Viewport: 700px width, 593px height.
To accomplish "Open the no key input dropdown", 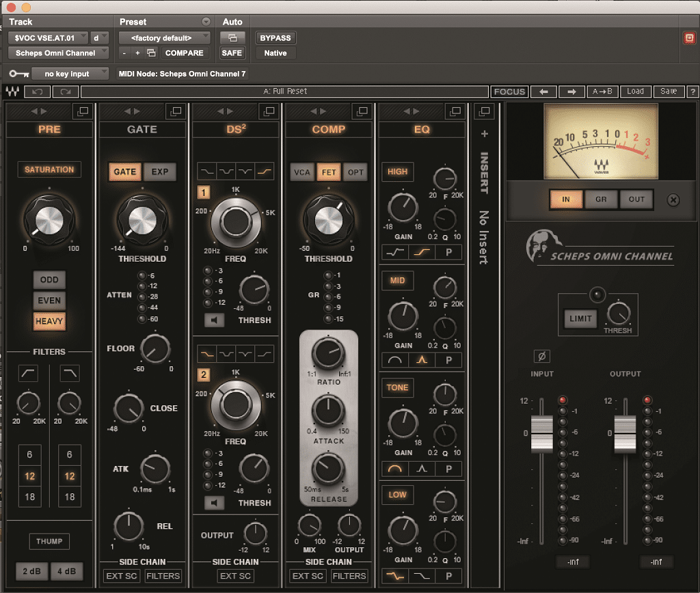I will click(x=70, y=74).
